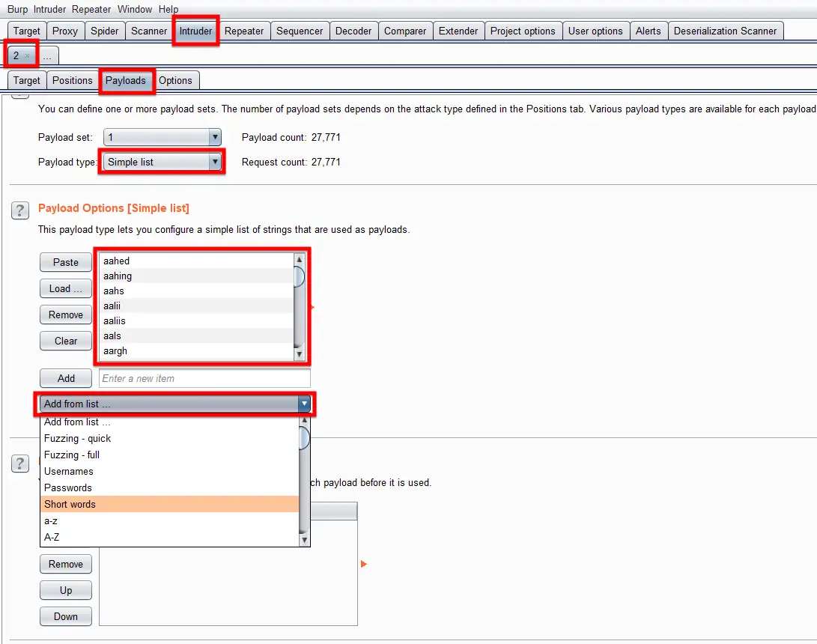Open the Alerts tab
This screenshot has height=644, width=817.
(649, 31)
